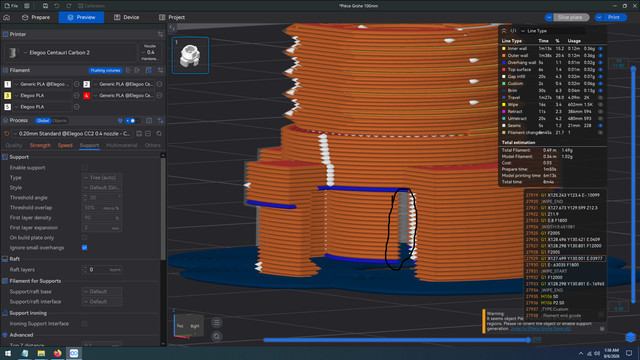Click the Threshold angle input field
This screenshot has width=640, height=360.
coord(102,198)
